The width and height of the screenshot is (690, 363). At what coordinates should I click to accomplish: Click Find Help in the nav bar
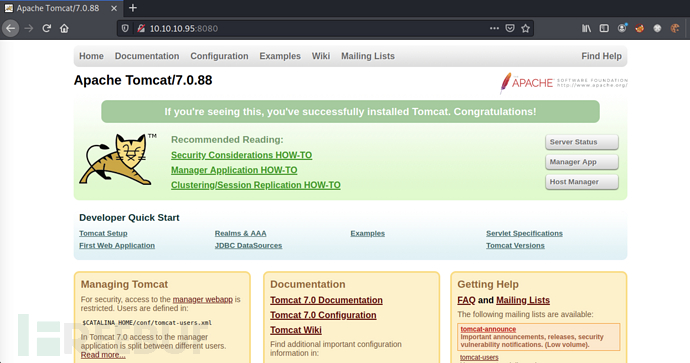[602, 56]
